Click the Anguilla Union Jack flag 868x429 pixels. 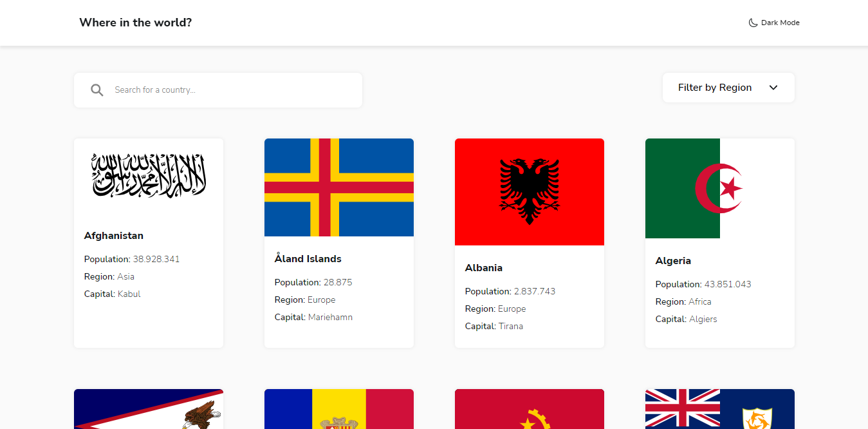click(x=720, y=409)
